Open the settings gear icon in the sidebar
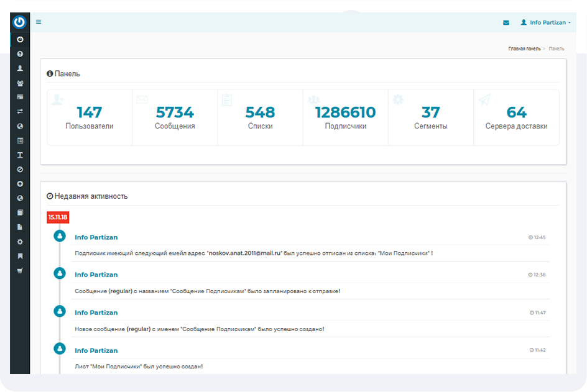 pyautogui.click(x=20, y=242)
